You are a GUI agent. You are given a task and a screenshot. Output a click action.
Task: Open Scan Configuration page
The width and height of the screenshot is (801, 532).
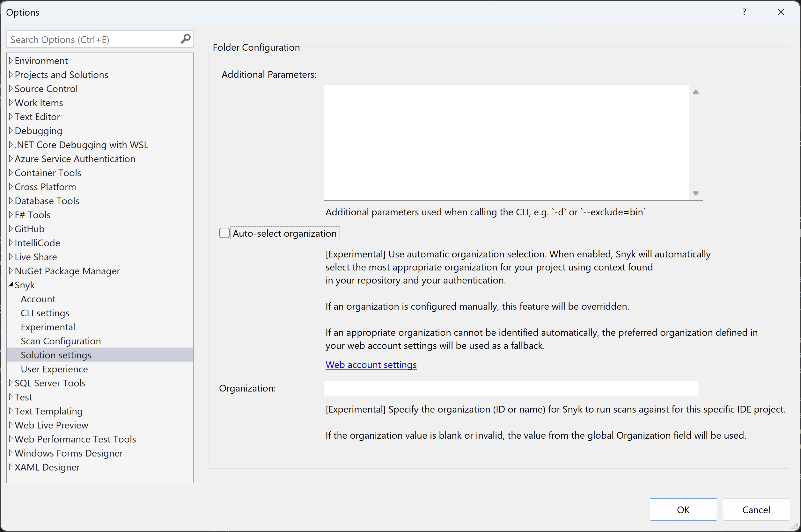(61, 341)
